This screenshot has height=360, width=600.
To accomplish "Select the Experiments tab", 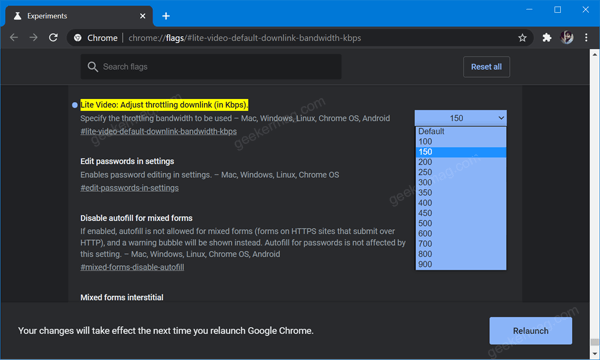I will click(x=79, y=16).
